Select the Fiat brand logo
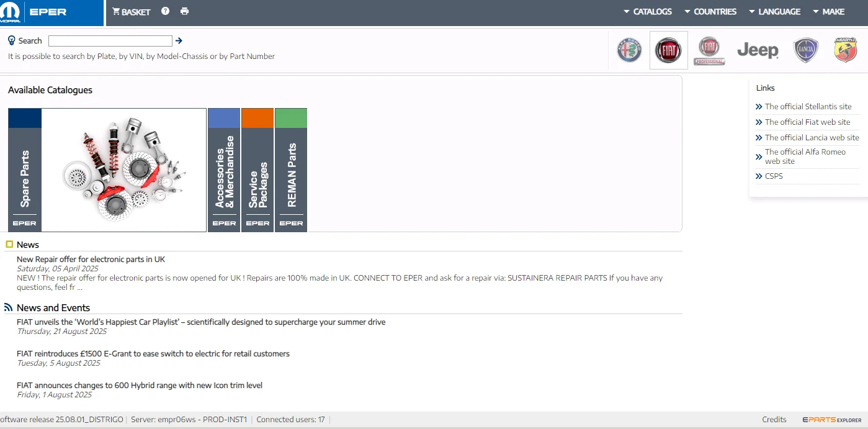868x429 pixels. click(669, 50)
